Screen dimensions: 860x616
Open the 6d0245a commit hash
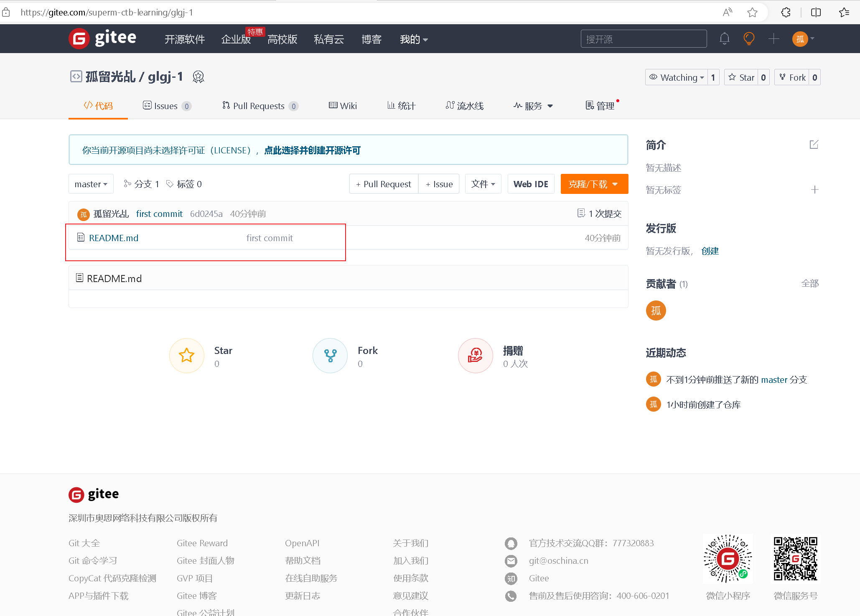(x=206, y=214)
